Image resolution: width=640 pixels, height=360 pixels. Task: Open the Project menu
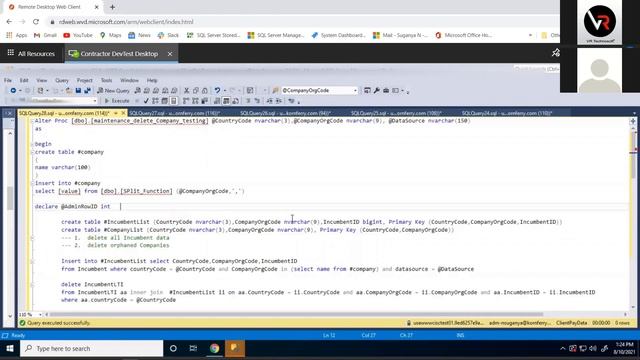(x=84, y=80)
